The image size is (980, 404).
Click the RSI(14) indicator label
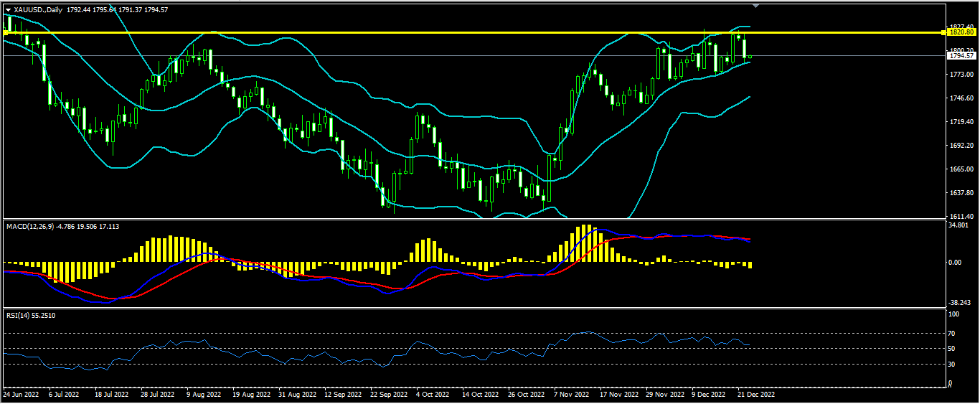coord(19,315)
